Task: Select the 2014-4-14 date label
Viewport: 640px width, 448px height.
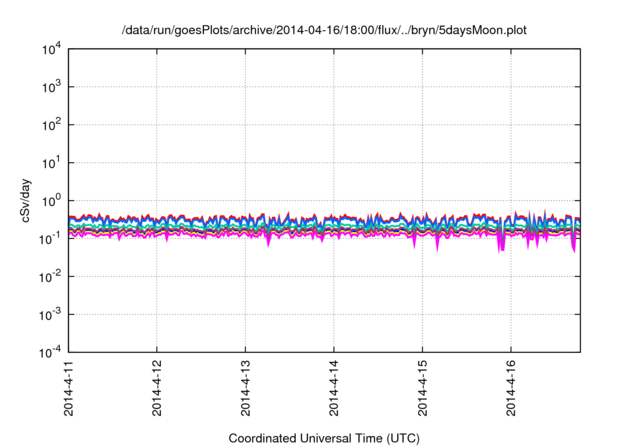Action: coord(334,388)
